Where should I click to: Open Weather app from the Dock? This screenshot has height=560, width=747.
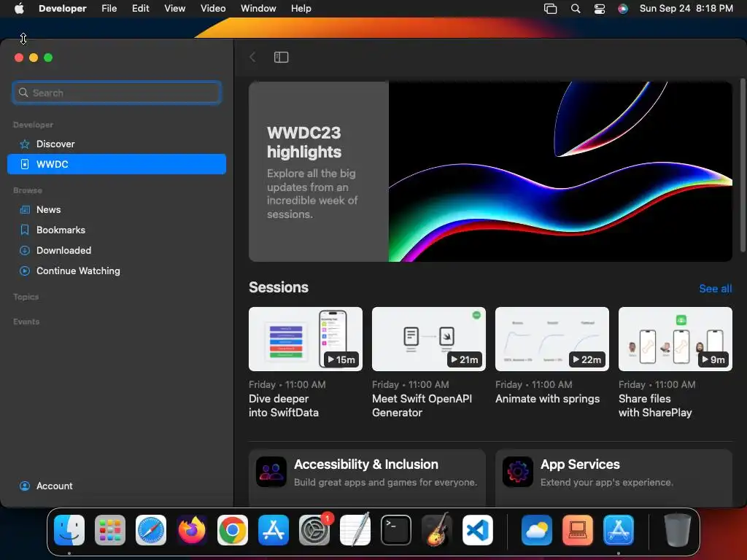tap(537, 530)
